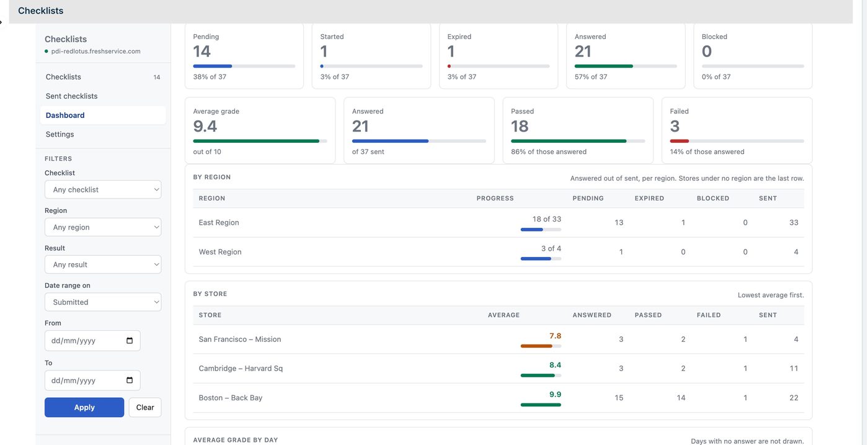Image resolution: width=868 pixels, height=445 pixels.
Task: Click the AVERAGE column header in the store table
Action: 503,315
